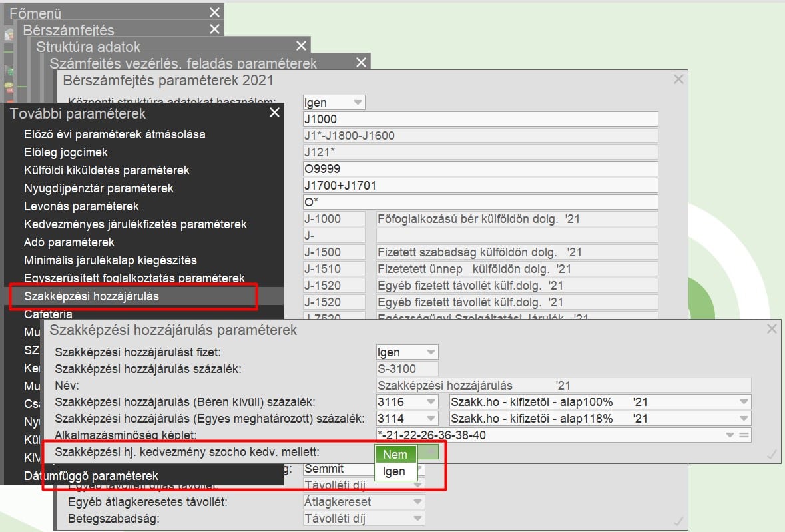Select Nem in the open dropdown list
Viewport: 785px width, 532px height.
(x=395, y=455)
